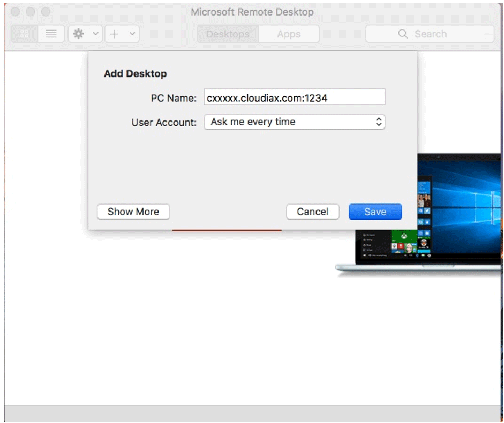Switch to the Desktops tab
This screenshot has width=504, height=423.
(228, 34)
